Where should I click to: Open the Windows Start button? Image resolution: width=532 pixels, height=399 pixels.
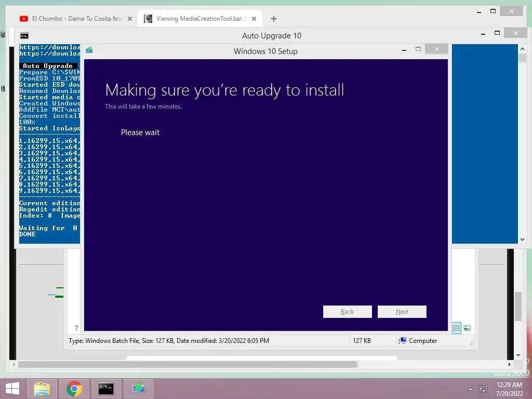pyautogui.click(x=12, y=389)
